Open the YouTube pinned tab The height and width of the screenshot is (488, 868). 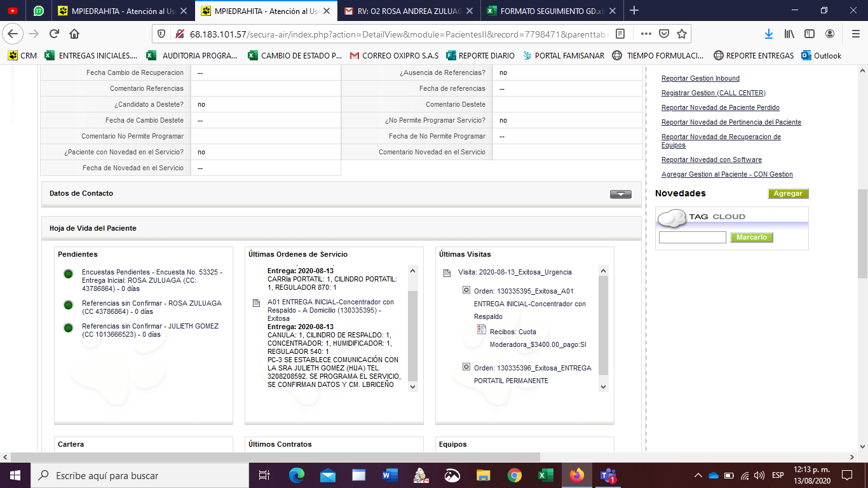[x=13, y=10]
